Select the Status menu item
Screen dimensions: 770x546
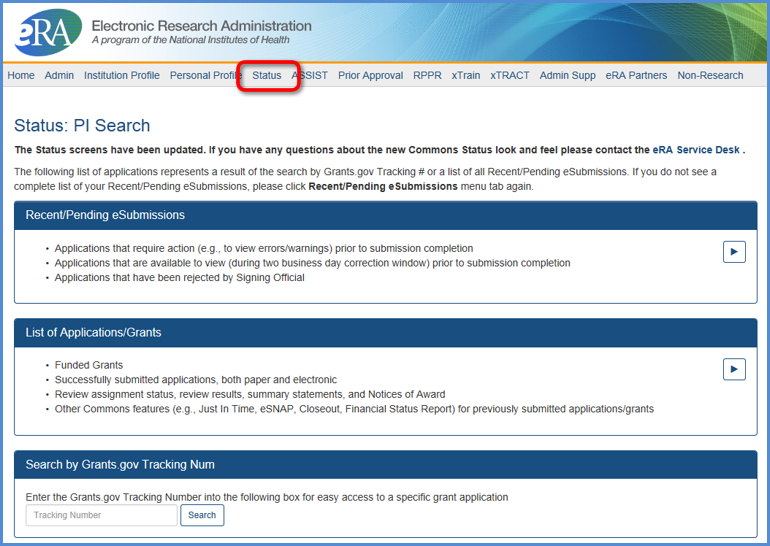pos(267,75)
